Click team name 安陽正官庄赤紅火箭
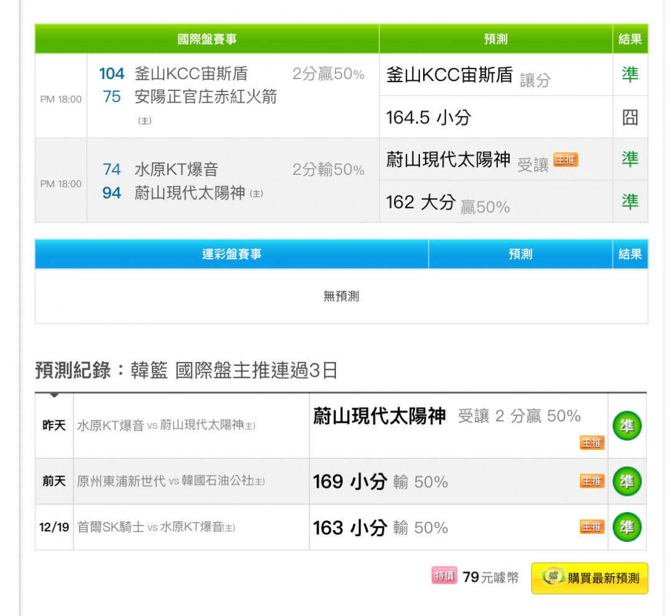Viewport: 672px width, 616px height. pyautogui.click(x=206, y=97)
